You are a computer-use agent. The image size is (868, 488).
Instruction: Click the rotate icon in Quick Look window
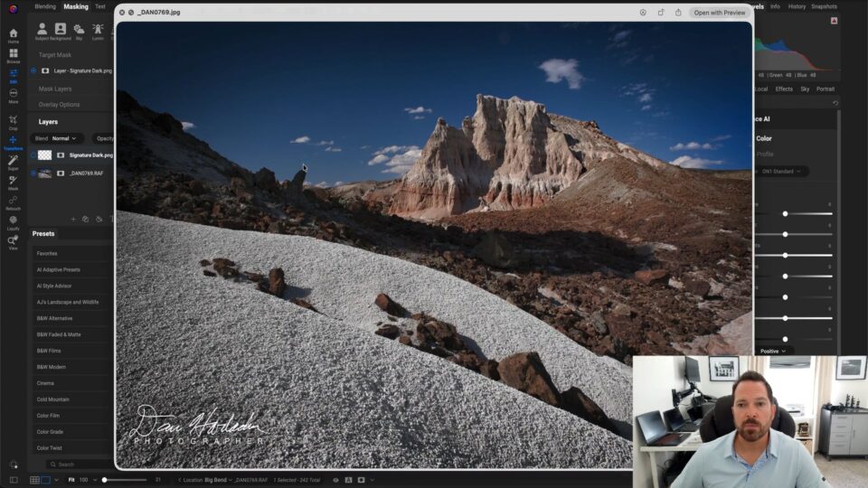(661, 12)
